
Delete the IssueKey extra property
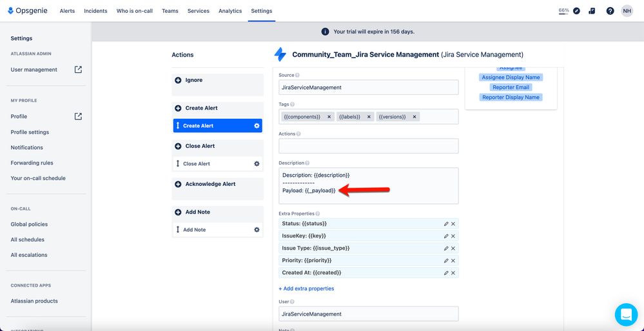coord(453,236)
